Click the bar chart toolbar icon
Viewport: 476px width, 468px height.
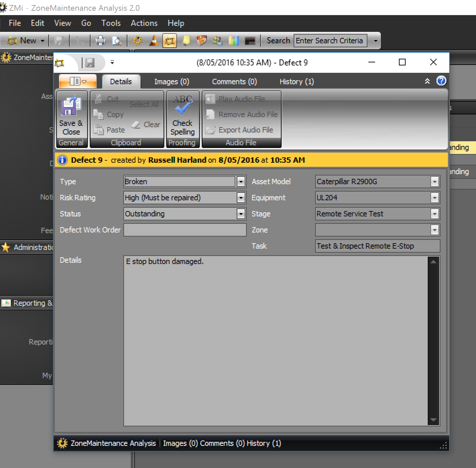click(234, 41)
